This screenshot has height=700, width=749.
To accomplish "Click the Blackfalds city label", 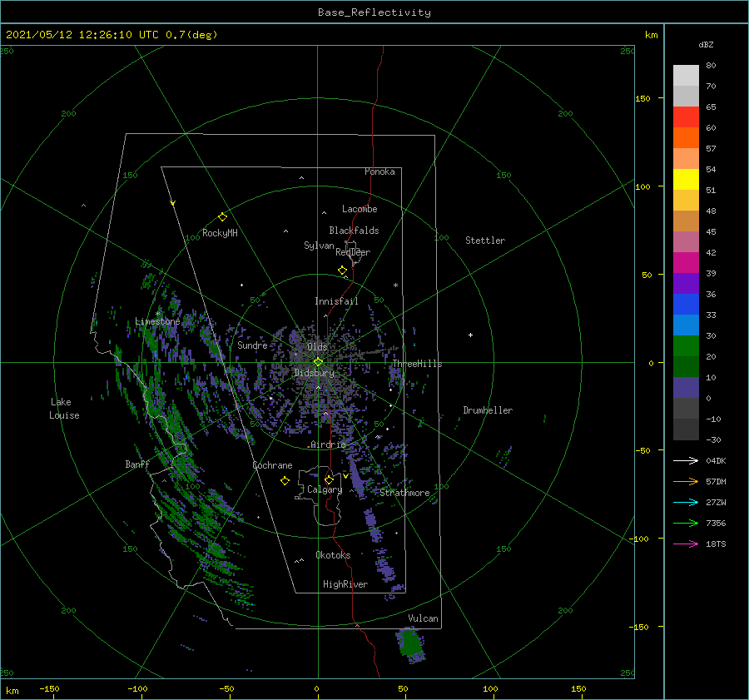I will click(x=354, y=231).
